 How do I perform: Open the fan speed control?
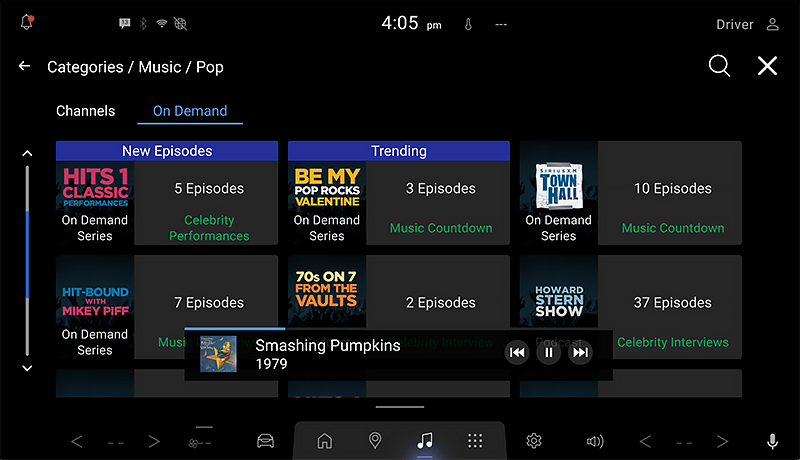pyautogui.click(x=200, y=442)
